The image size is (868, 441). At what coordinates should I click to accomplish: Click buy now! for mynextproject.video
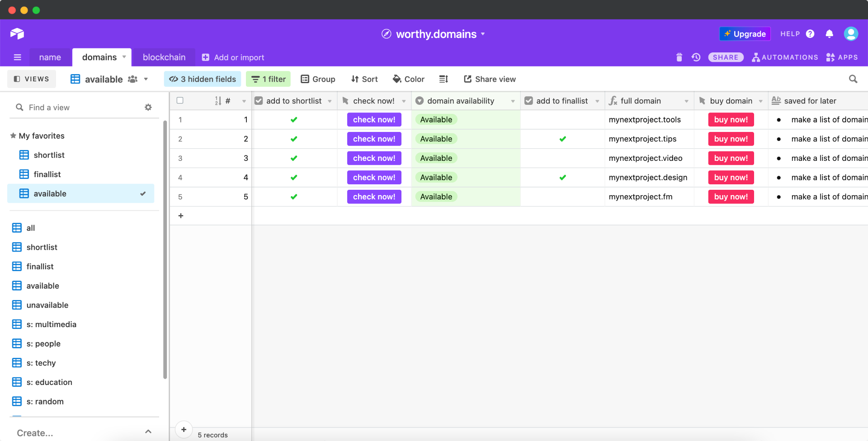(731, 158)
